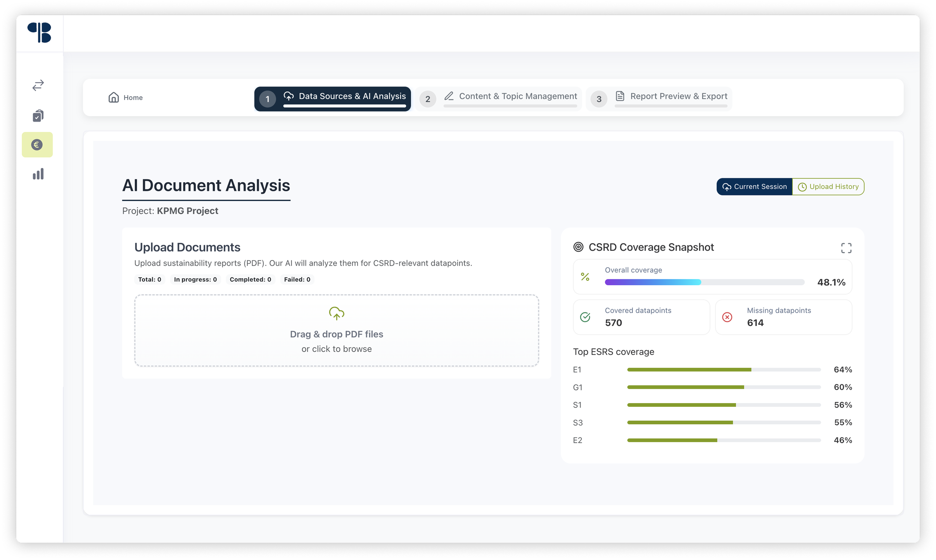Switch to Upload History view
The height and width of the screenshot is (560, 936).
828,187
